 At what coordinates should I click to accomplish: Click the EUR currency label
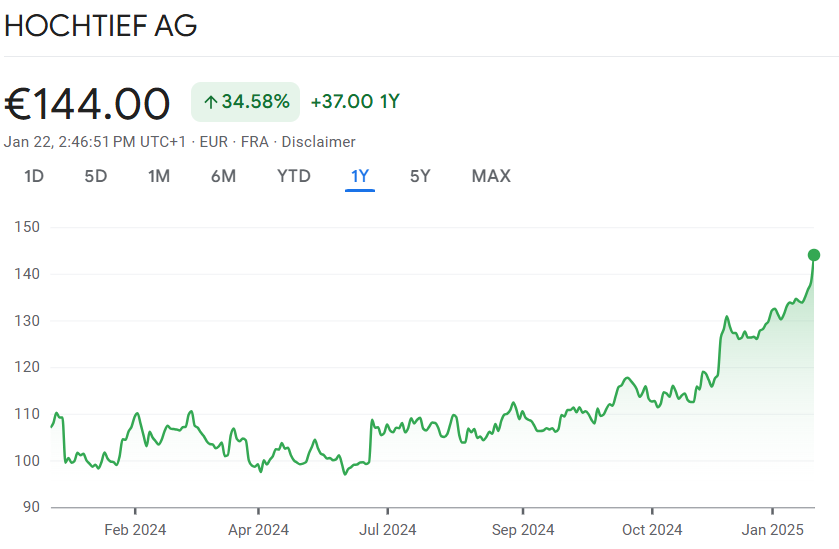(213, 142)
